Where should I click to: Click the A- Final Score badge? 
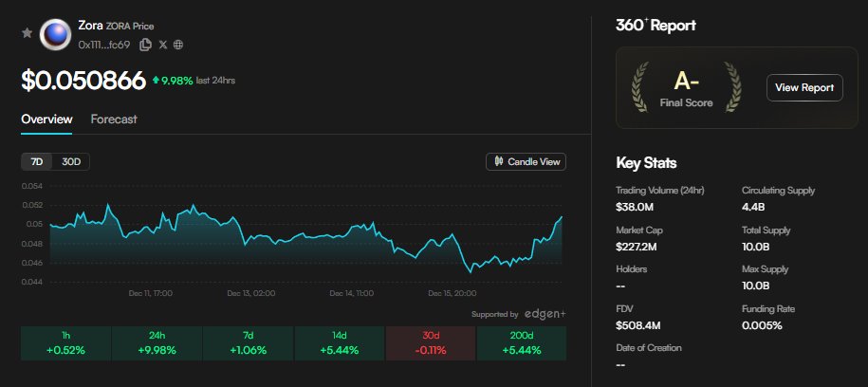pos(687,87)
